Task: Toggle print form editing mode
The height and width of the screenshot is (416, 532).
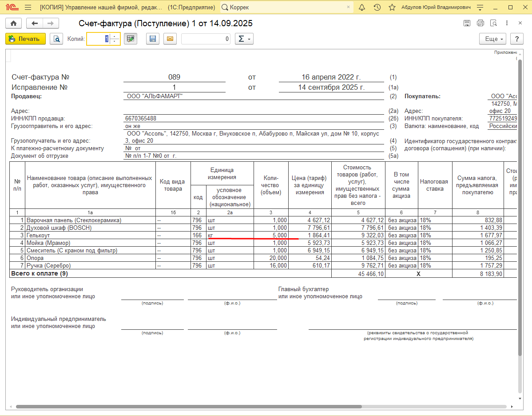Action: (130, 39)
